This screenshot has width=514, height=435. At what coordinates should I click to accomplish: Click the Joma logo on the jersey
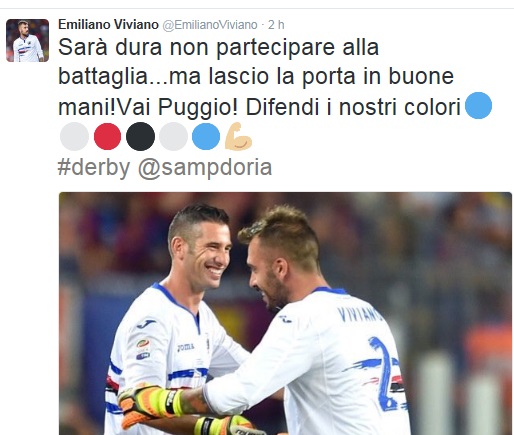click(185, 347)
